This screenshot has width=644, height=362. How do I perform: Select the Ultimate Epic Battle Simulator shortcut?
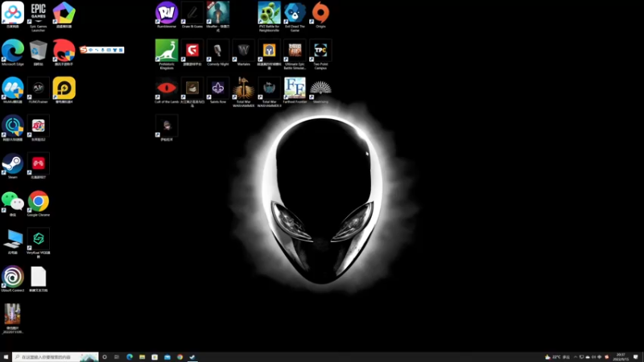click(x=295, y=54)
